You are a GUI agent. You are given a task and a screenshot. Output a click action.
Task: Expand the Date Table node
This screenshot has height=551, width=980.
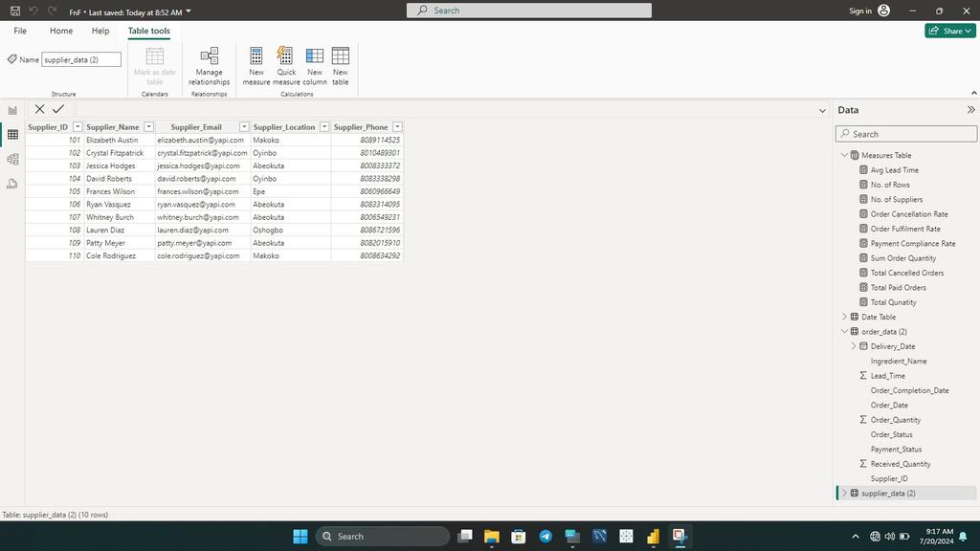[843, 317]
